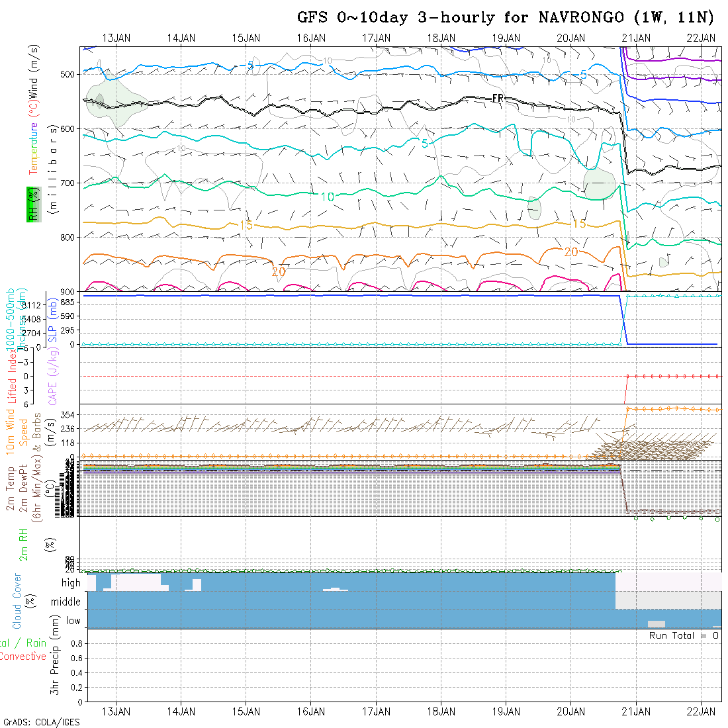Select the high cloud cover row label
The height and width of the screenshot is (728, 728).
pyautogui.click(x=71, y=583)
